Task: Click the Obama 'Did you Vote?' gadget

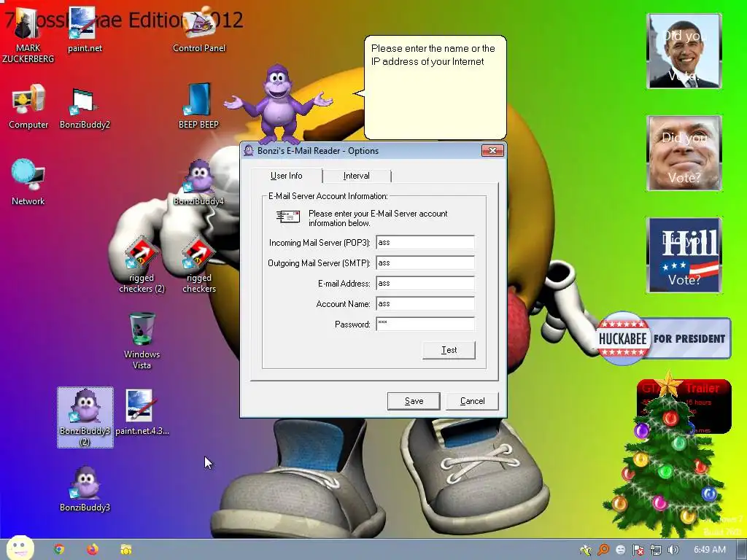Action: pyautogui.click(x=684, y=51)
